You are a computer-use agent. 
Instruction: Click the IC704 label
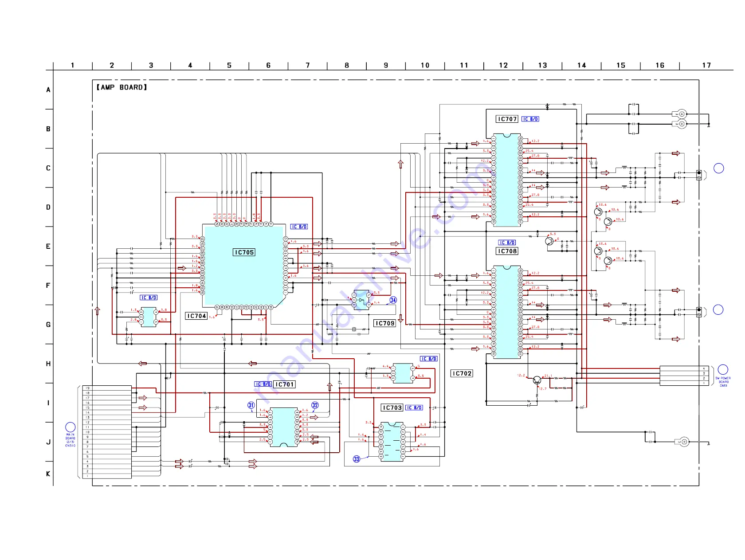[x=196, y=316]
